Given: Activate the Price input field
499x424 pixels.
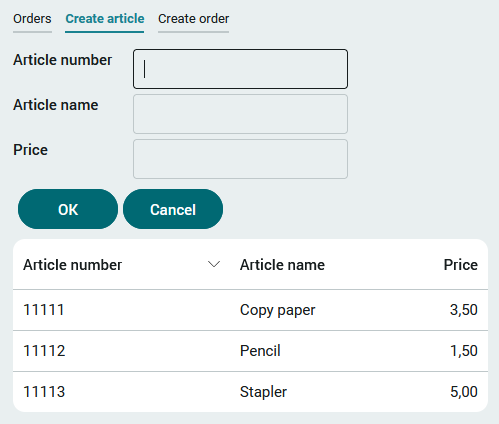Looking at the screenshot, I should click(240, 159).
